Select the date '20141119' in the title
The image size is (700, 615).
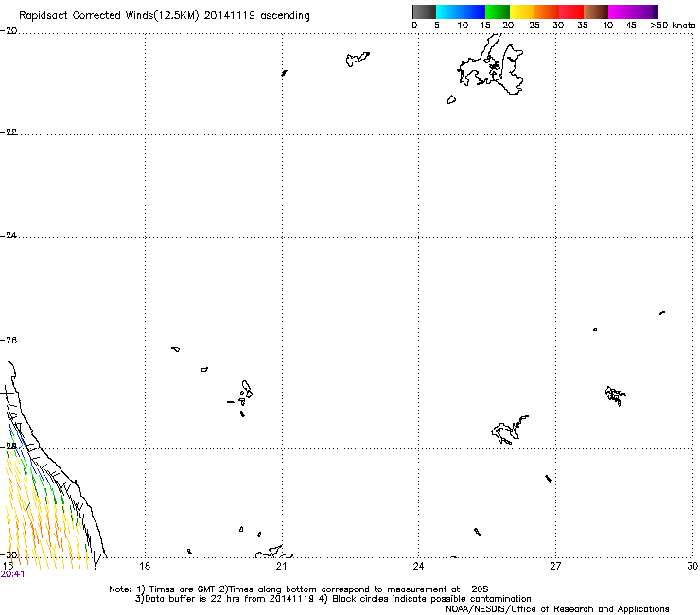click(x=230, y=15)
